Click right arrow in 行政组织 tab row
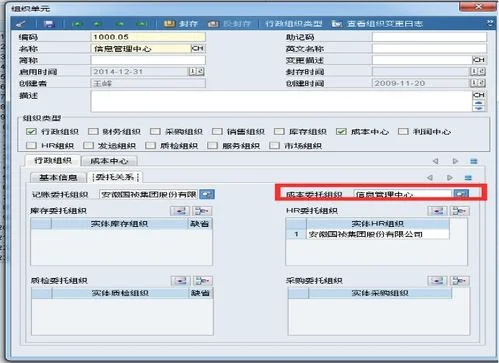This screenshot has width=499, height=363. 455,161
